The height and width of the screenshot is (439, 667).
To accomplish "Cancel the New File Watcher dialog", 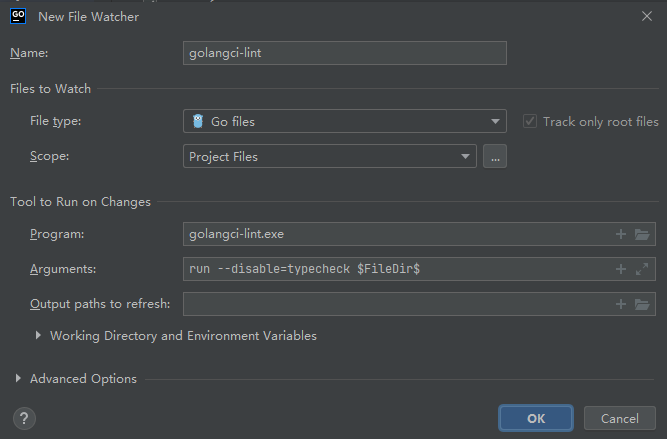I will tap(619, 418).
